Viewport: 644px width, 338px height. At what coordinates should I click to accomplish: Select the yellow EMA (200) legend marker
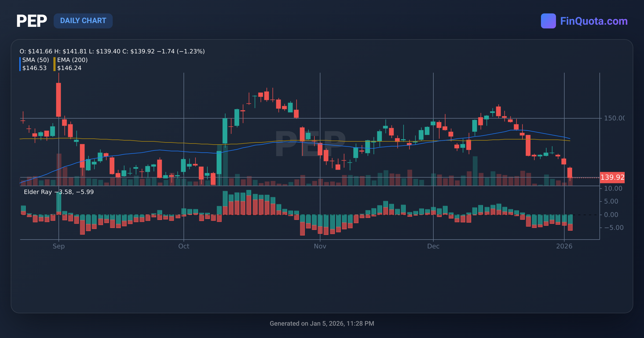(x=54, y=64)
